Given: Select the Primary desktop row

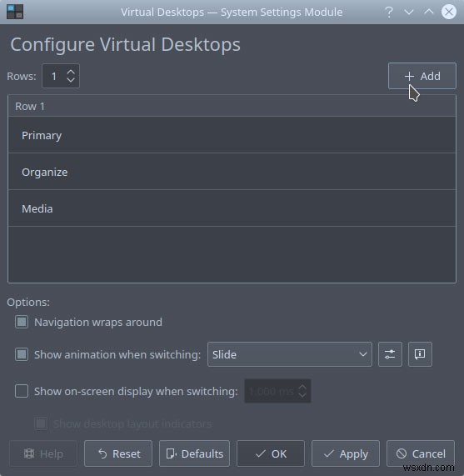Looking at the screenshot, I should (232, 135).
